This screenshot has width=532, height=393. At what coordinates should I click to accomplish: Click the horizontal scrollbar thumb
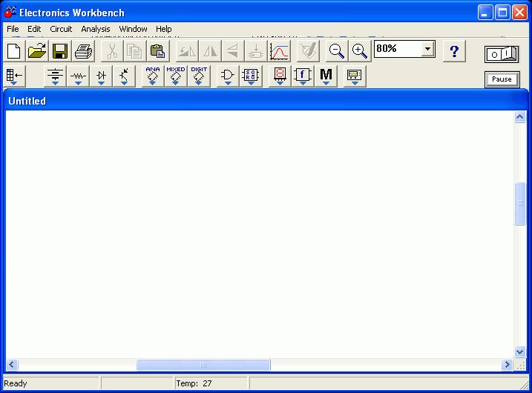(x=203, y=365)
